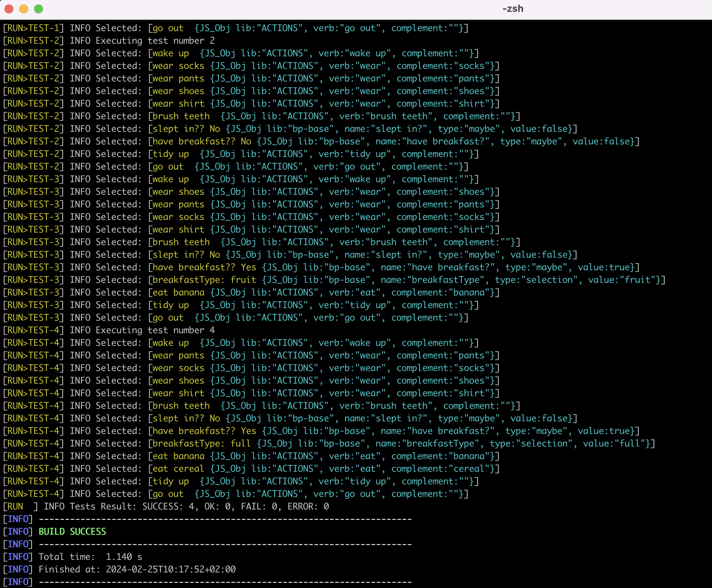
Task: Click TEST-3 'tidy up' line
Action: pos(241,305)
